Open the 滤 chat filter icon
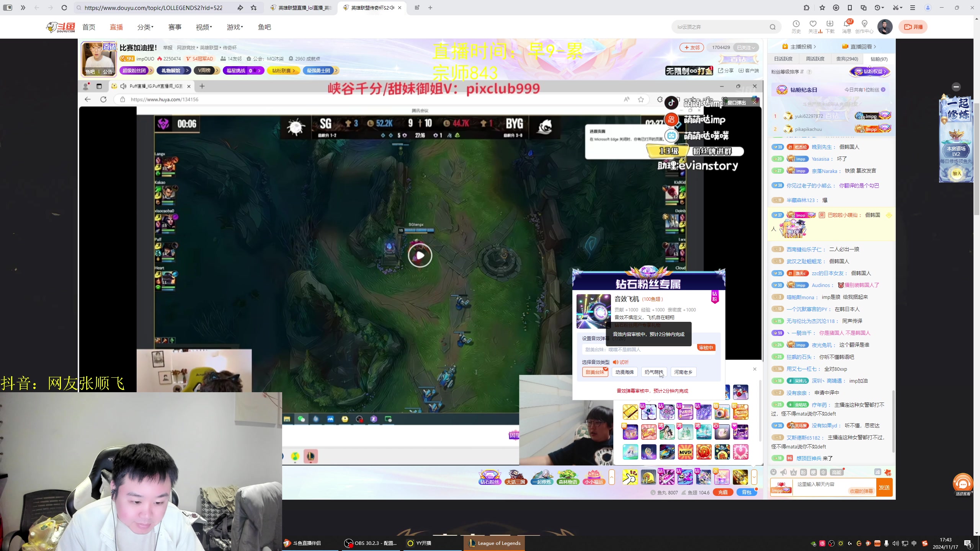Screen dimensions: 980x551 coord(878,472)
